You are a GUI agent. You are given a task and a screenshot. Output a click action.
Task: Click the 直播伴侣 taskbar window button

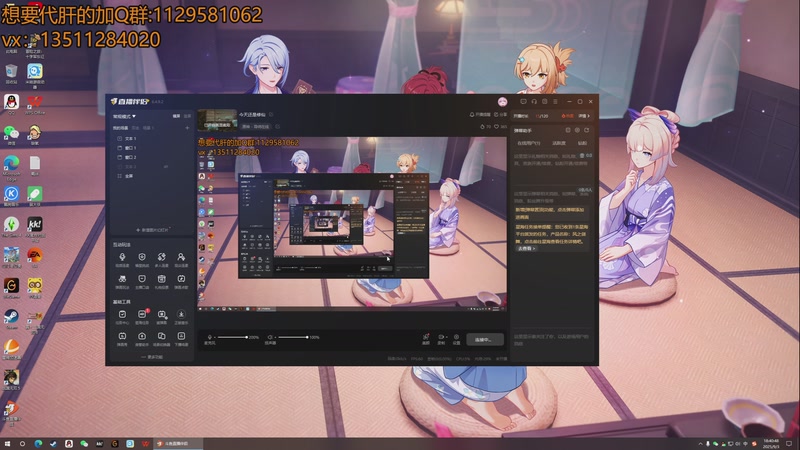(x=178, y=444)
